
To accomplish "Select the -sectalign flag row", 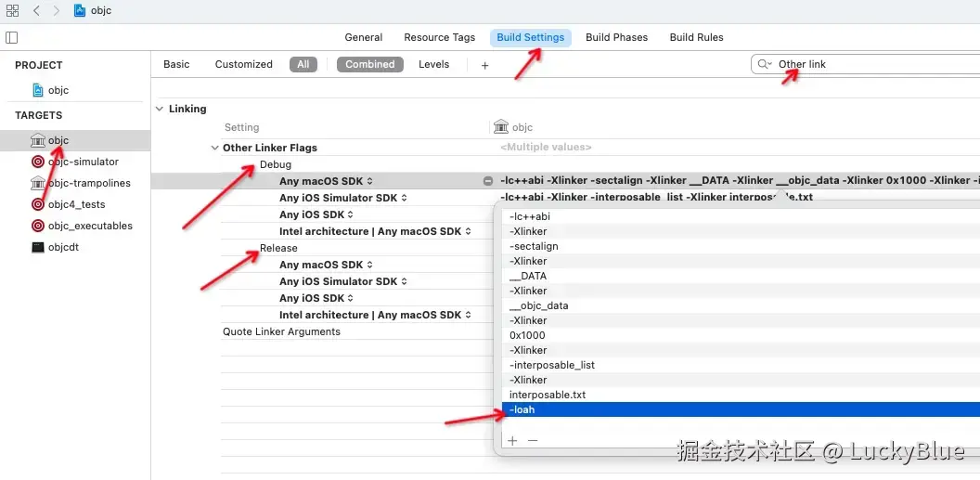I will click(x=741, y=246).
